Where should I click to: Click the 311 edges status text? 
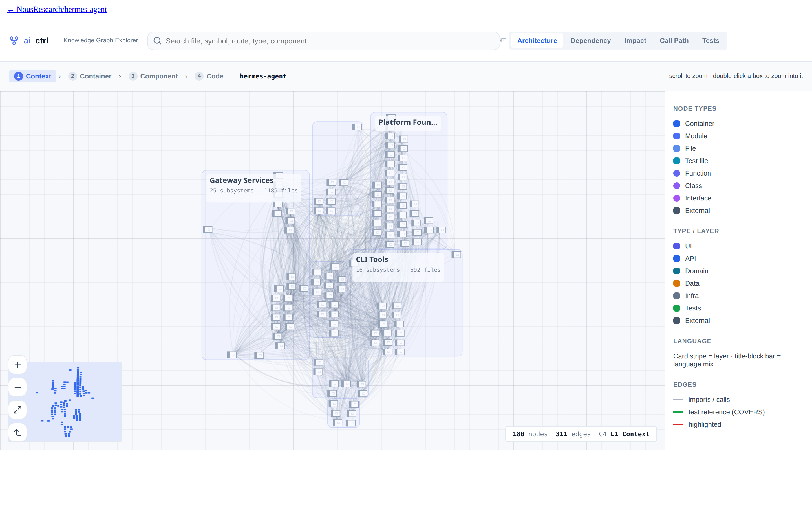tap(573, 434)
